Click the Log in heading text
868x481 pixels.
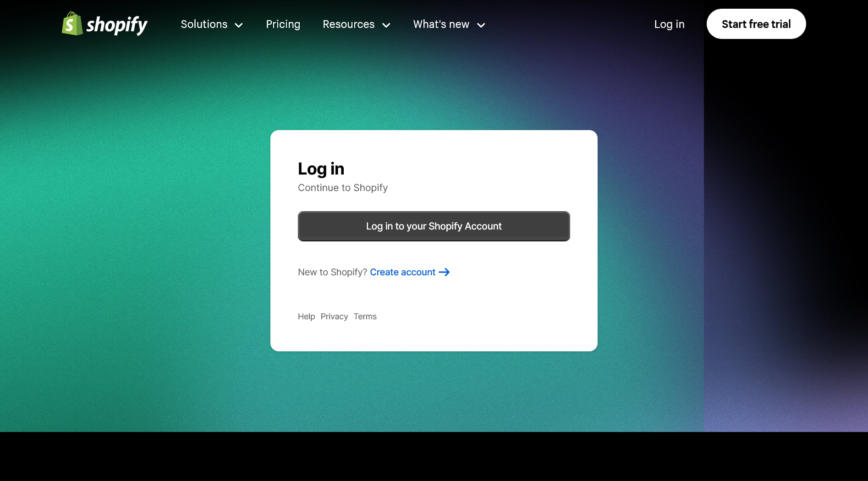(321, 169)
